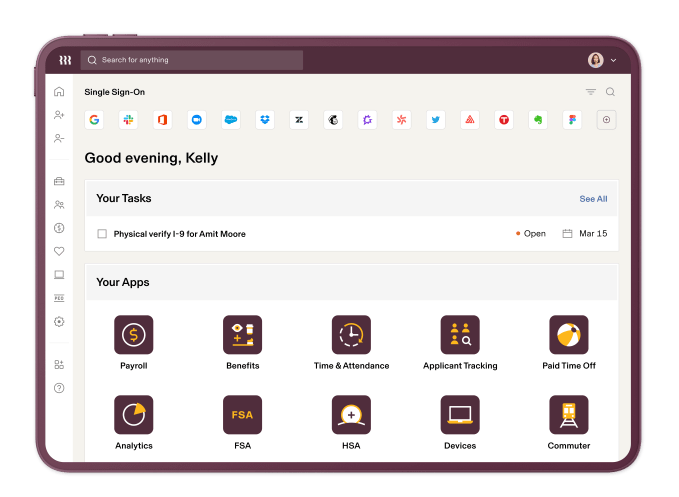679x497 pixels.
Task: Click the Search for anything field
Action: point(192,60)
